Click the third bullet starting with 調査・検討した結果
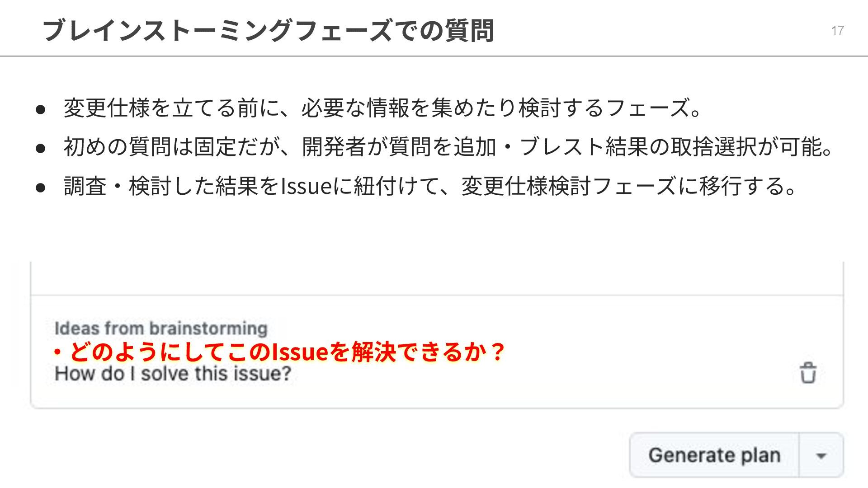Viewport: 868px width, 488px height. [430, 186]
